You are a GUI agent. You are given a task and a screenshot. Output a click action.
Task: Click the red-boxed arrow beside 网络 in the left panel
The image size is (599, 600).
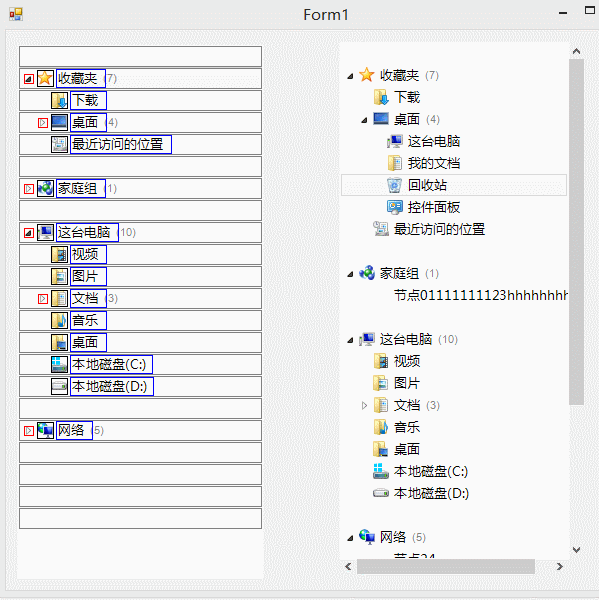pos(29,431)
